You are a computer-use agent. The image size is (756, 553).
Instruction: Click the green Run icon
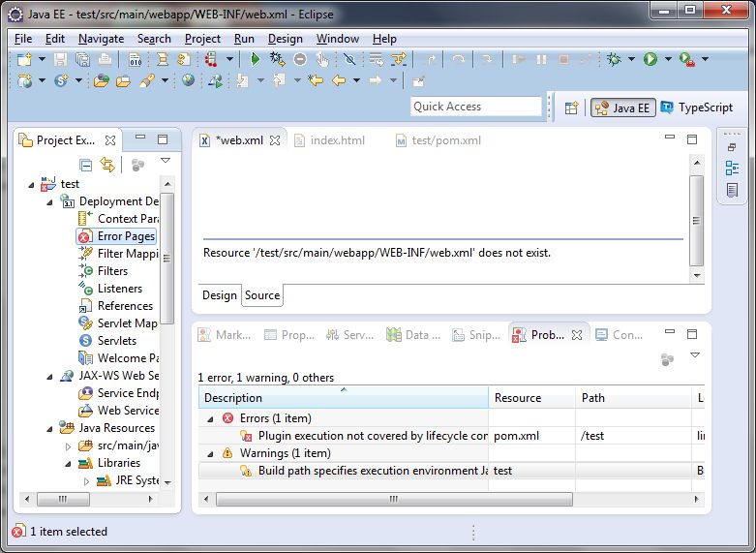(650, 59)
